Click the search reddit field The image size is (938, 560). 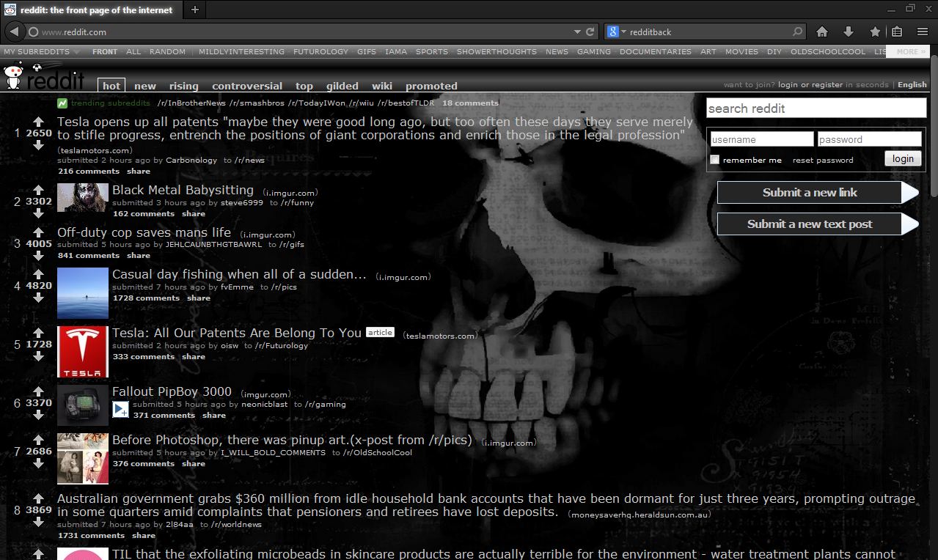[x=816, y=108]
